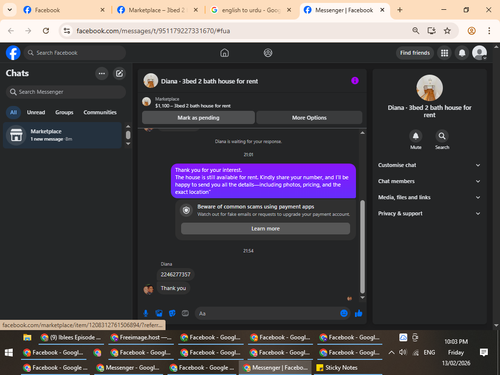Expand Media, files and links section

tap(430, 197)
